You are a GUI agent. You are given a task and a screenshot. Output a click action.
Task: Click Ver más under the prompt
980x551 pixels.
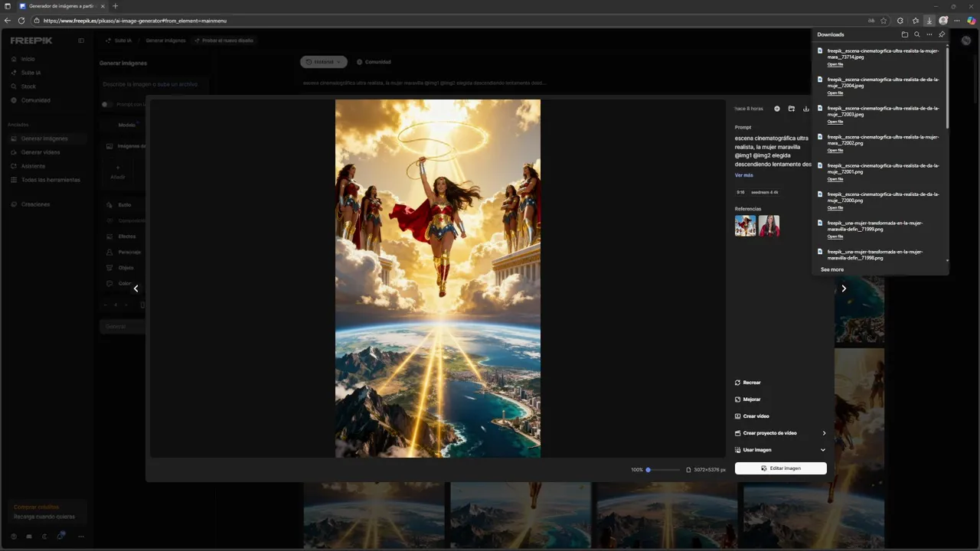point(743,175)
